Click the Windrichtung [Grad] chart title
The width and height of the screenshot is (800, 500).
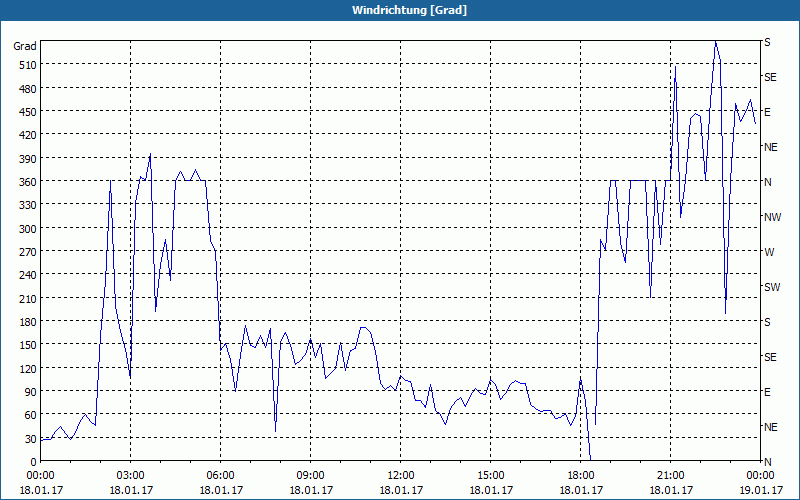coord(400,10)
